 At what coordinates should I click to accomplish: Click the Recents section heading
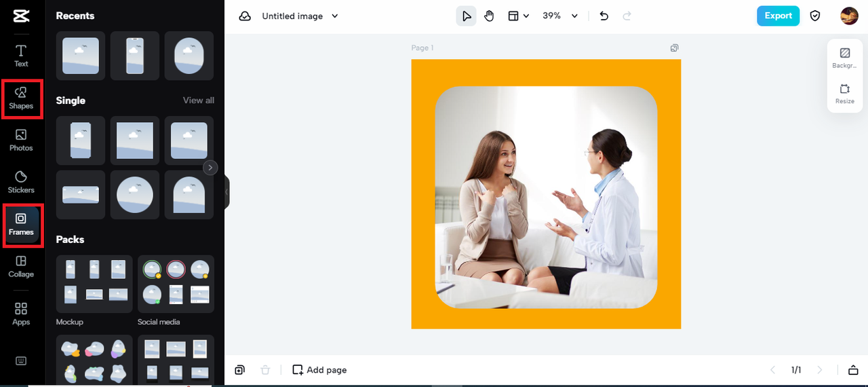(x=75, y=16)
